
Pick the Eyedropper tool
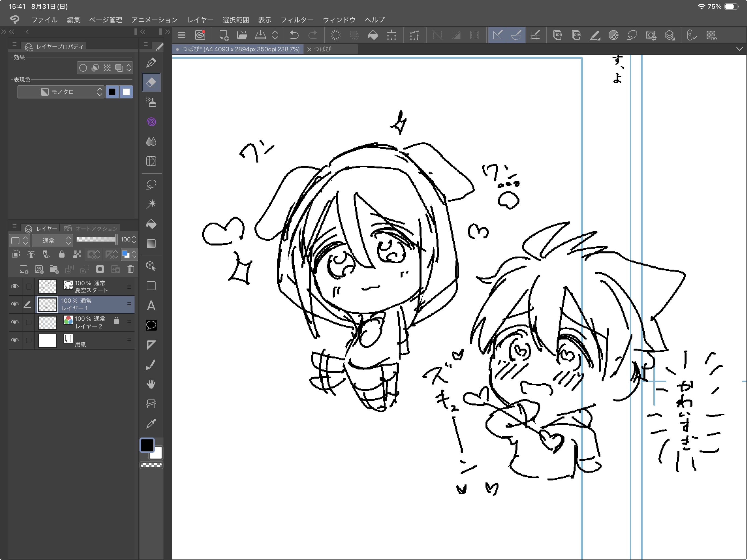[151, 423]
